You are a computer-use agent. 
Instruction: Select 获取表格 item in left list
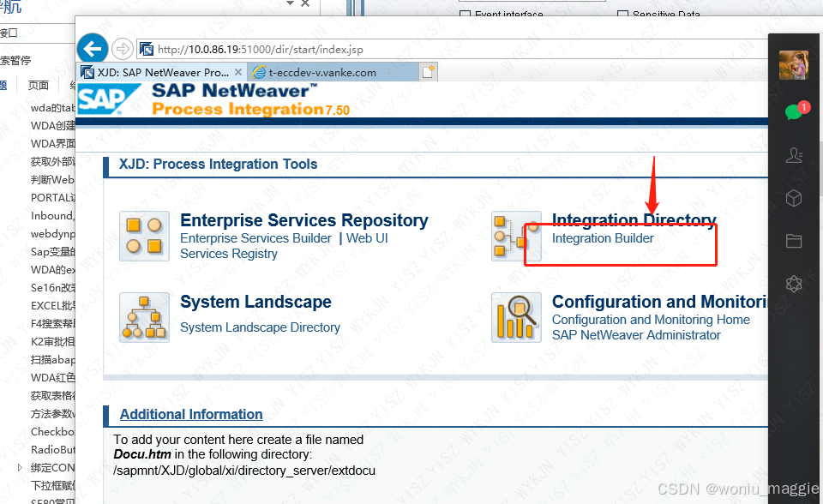tap(52, 396)
